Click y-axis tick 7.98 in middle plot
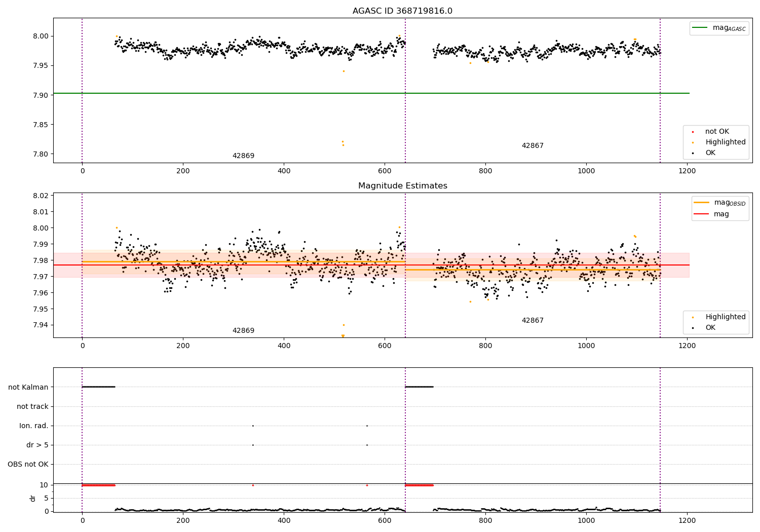The height and width of the screenshot is (532, 760). pyautogui.click(x=42, y=260)
